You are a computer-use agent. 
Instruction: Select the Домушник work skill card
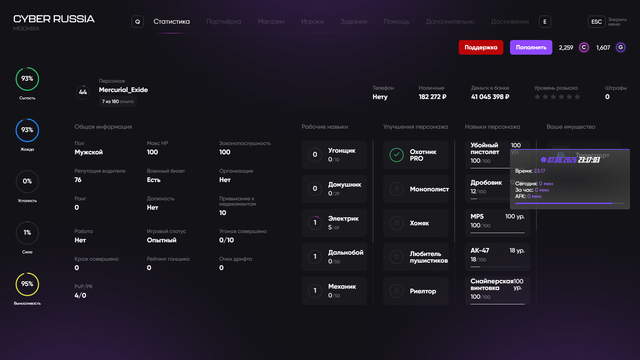(x=334, y=189)
